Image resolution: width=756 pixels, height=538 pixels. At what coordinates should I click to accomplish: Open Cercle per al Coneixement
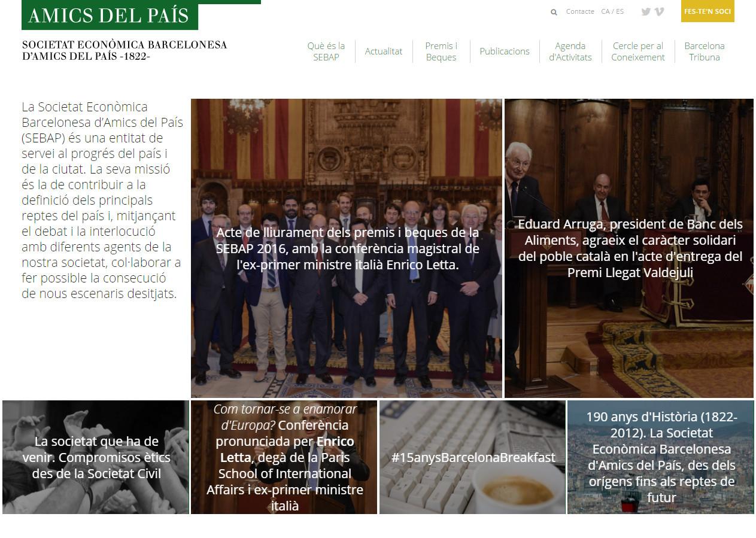tap(637, 51)
